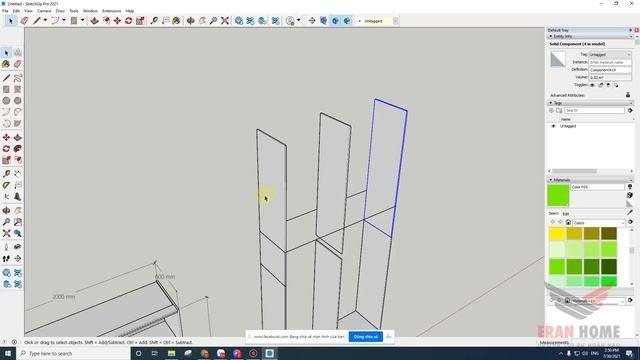
Task: Toggle visibility of the Untagged tag
Action: pyautogui.click(x=553, y=126)
